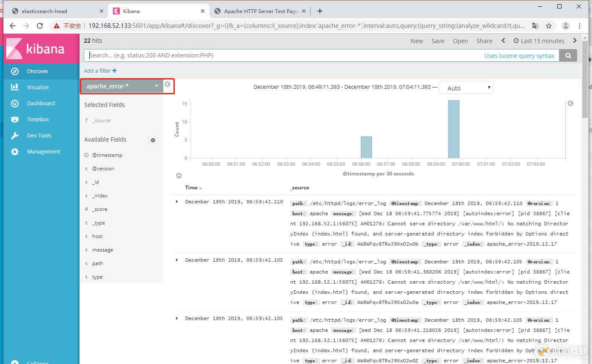Image resolution: width=592 pixels, height=364 pixels.
Task: Open the Dev Tools wrench icon
Action: 15,135
